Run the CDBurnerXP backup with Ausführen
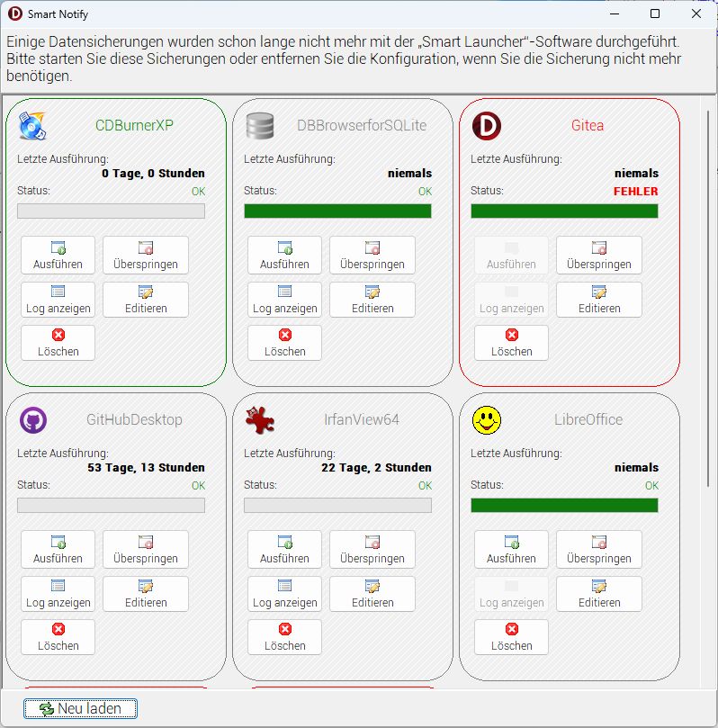Screen dimensions: 718x728 (x=58, y=255)
